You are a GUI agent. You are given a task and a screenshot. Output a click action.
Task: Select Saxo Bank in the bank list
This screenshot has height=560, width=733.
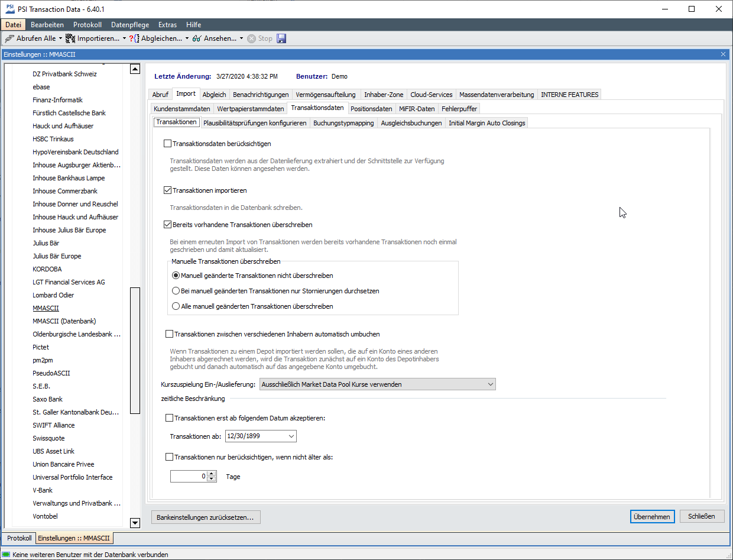[48, 399]
